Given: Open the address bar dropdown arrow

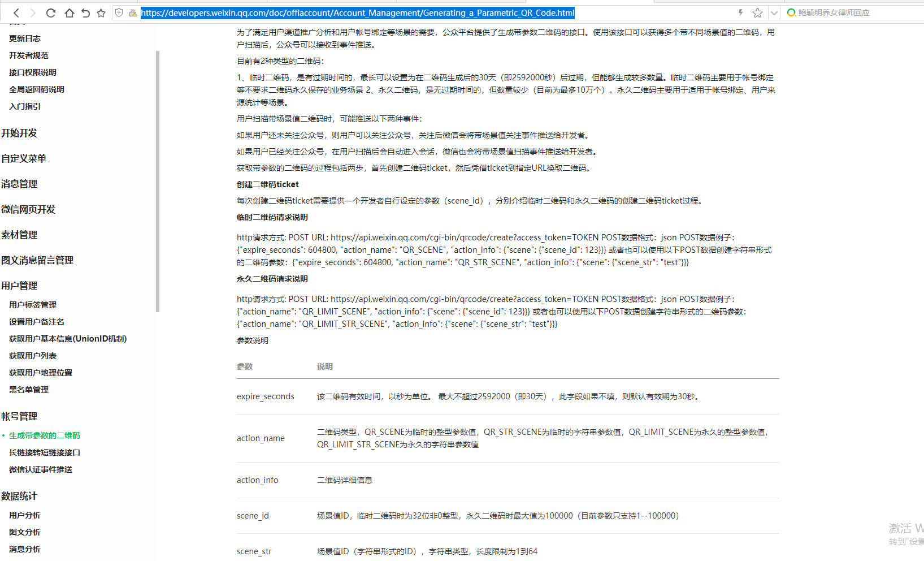Looking at the screenshot, I should tap(774, 12).
